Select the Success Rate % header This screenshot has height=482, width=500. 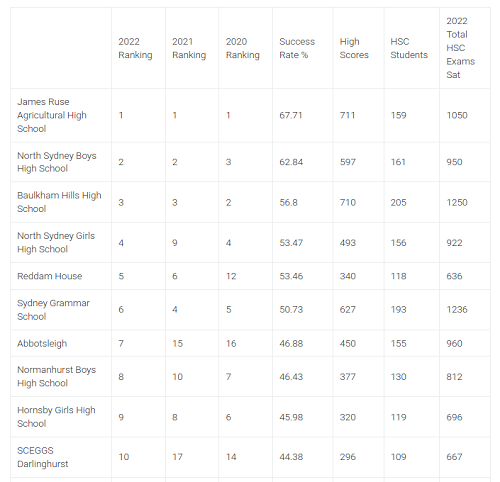click(297, 48)
